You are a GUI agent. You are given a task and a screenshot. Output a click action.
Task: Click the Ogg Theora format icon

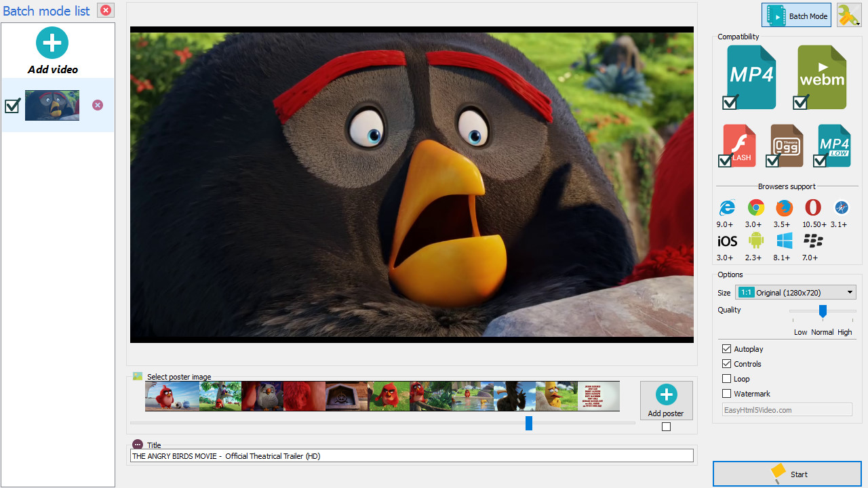point(787,144)
